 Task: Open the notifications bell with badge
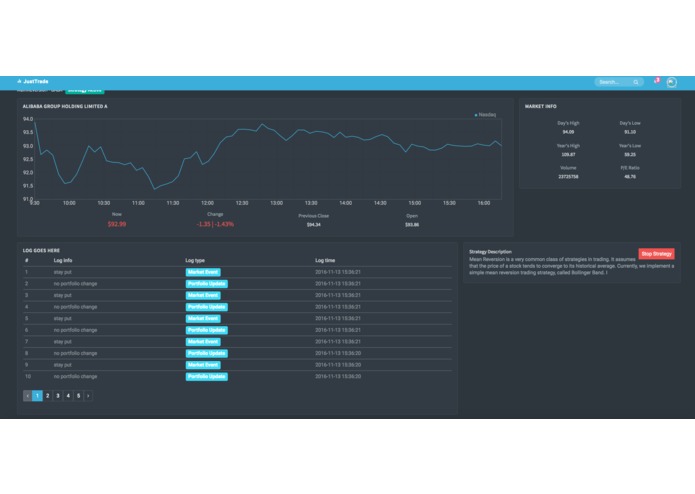656,81
